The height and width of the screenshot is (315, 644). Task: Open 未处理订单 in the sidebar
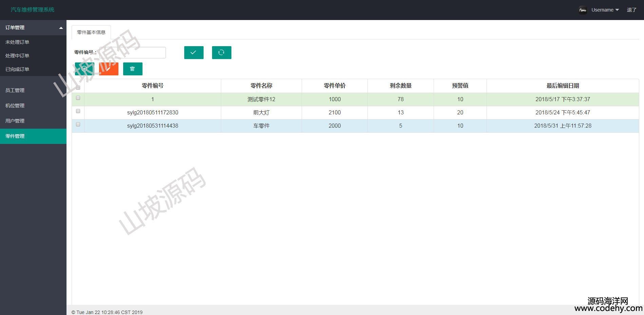(17, 42)
